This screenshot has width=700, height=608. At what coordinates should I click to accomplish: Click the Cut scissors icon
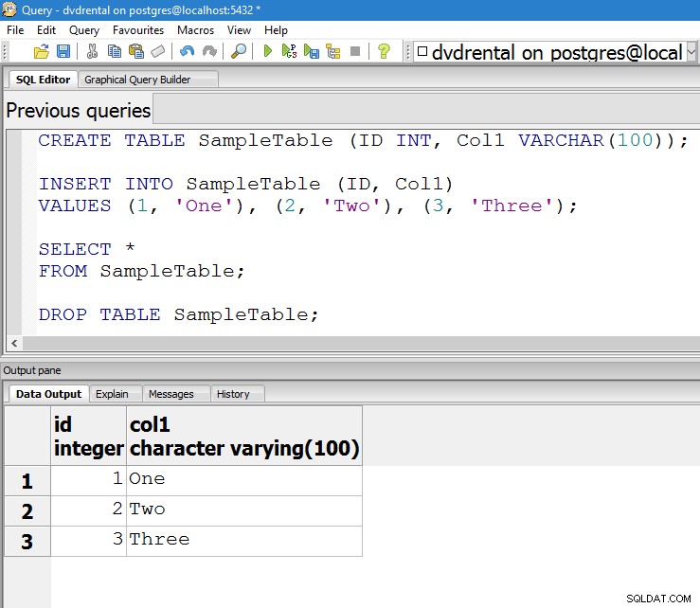92,52
